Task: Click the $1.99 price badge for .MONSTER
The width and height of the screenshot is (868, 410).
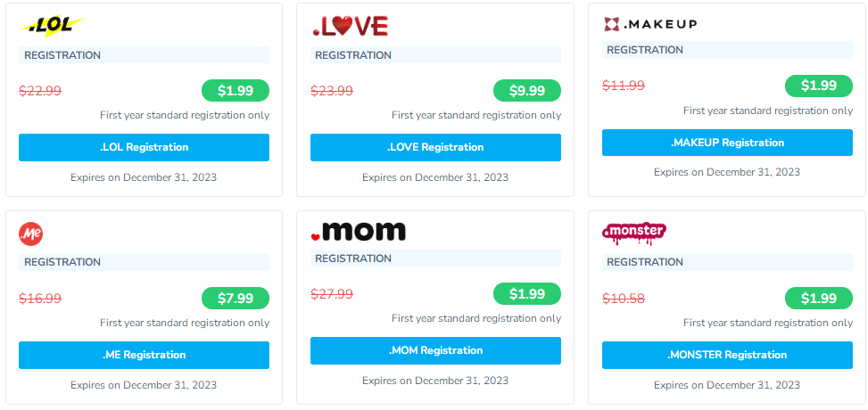Action: (x=818, y=298)
